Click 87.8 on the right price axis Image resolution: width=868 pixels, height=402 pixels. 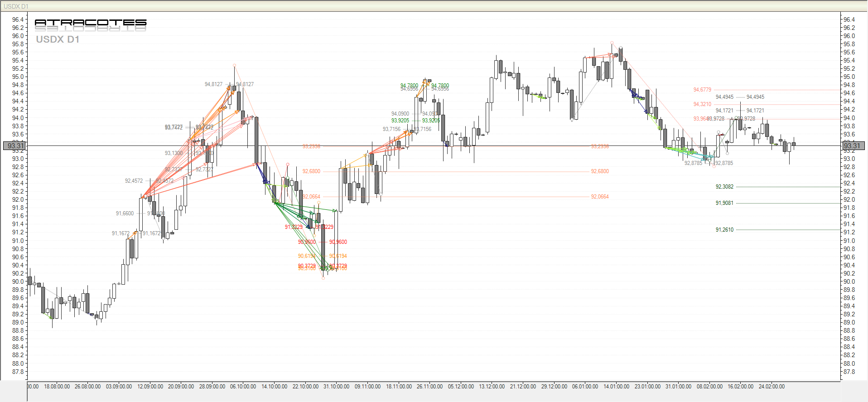coord(849,372)
